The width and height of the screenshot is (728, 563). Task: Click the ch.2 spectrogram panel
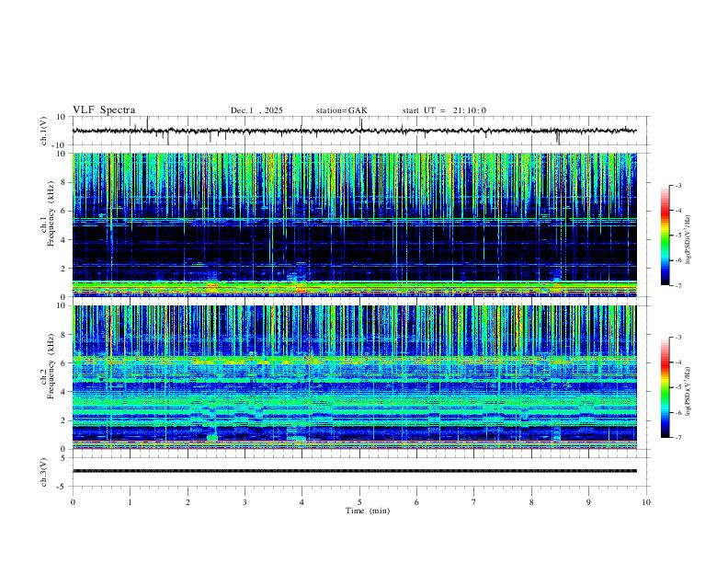point(355,377)
